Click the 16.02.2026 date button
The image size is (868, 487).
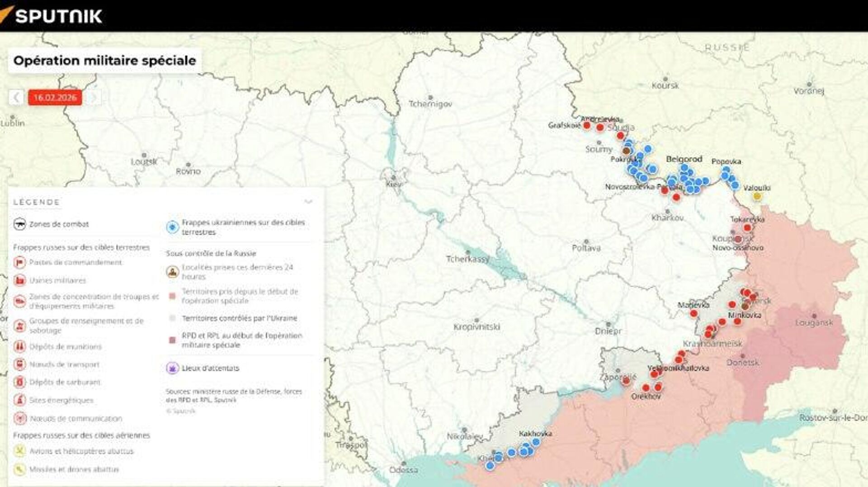tap(55, 97)
